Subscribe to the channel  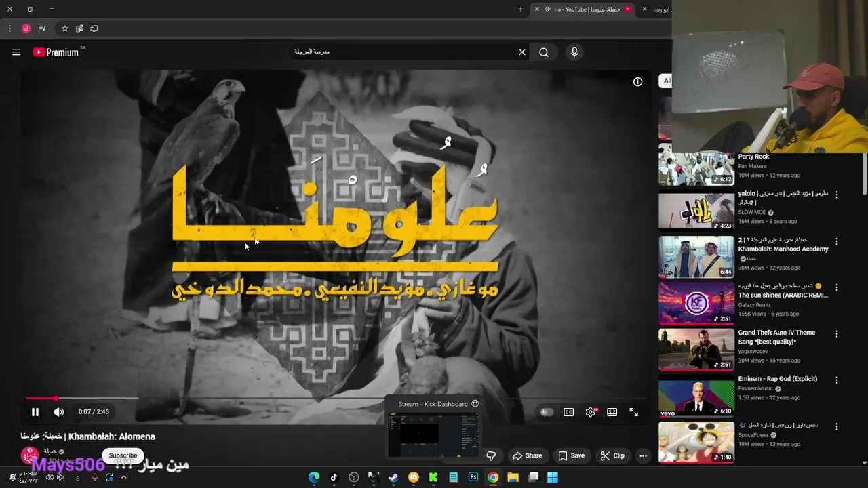(123, 455)
